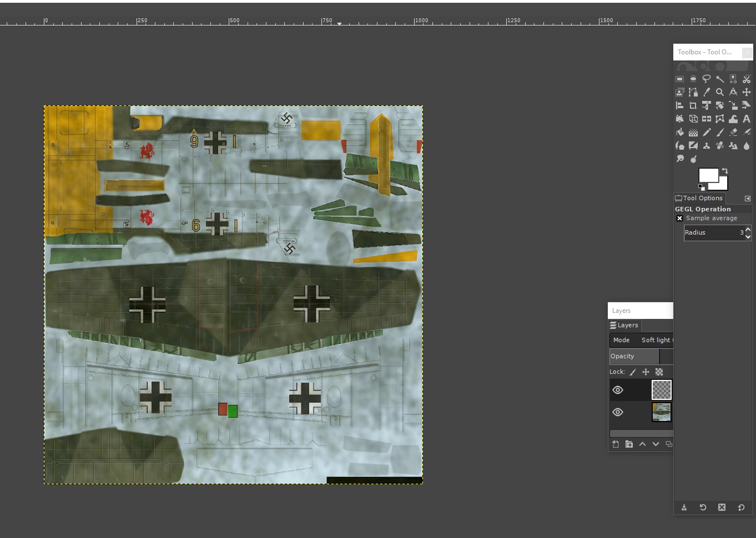756x538 pixels.
Task: Select the Eraser tool
Action: click(733, 132)
